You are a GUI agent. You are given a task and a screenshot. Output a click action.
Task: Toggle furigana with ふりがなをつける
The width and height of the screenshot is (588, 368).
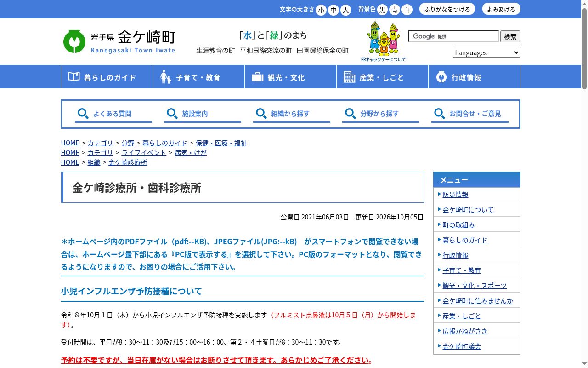pos(447,9)
